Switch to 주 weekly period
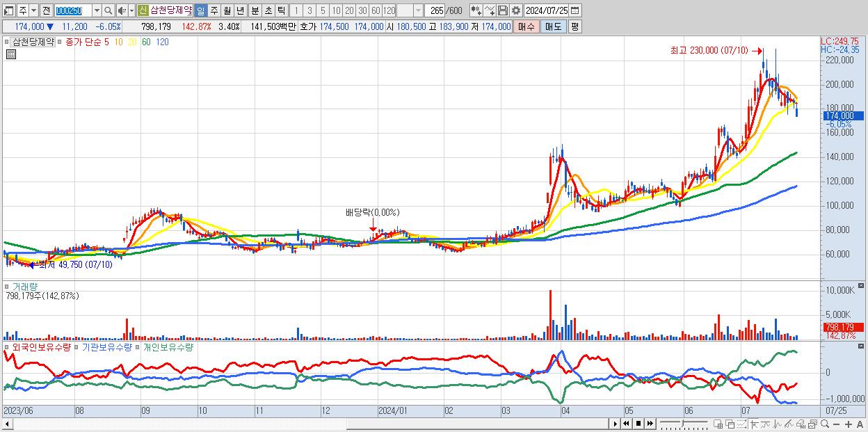Screen dimensions: 868x432 (214, 10)
